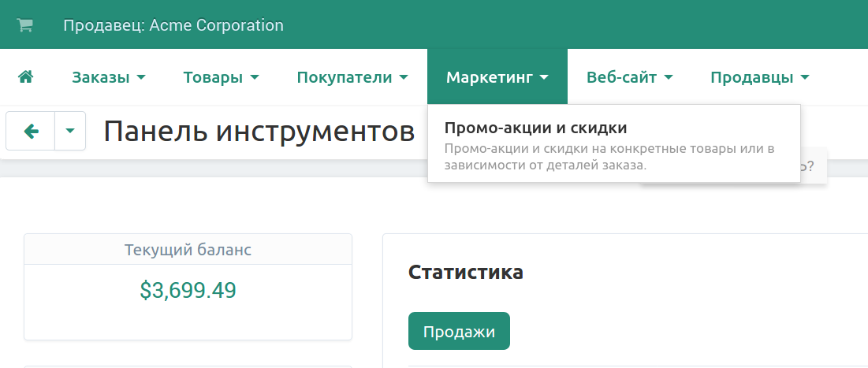
Task: Expand the Продавцы menu
Action: click(x=759, y=77)
